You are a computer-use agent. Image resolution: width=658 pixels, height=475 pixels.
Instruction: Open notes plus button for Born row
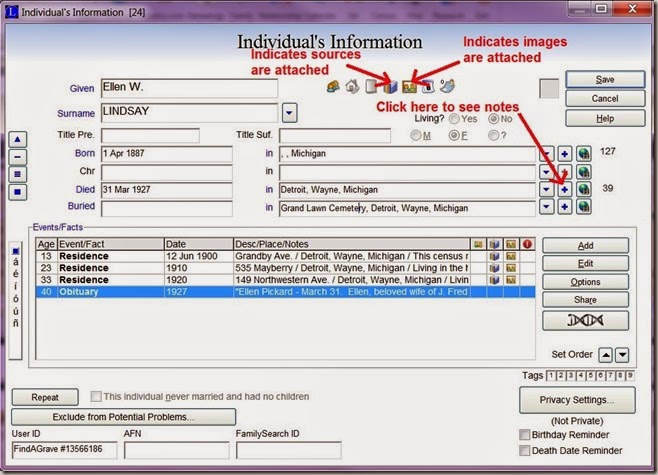(x=564, y=154)
